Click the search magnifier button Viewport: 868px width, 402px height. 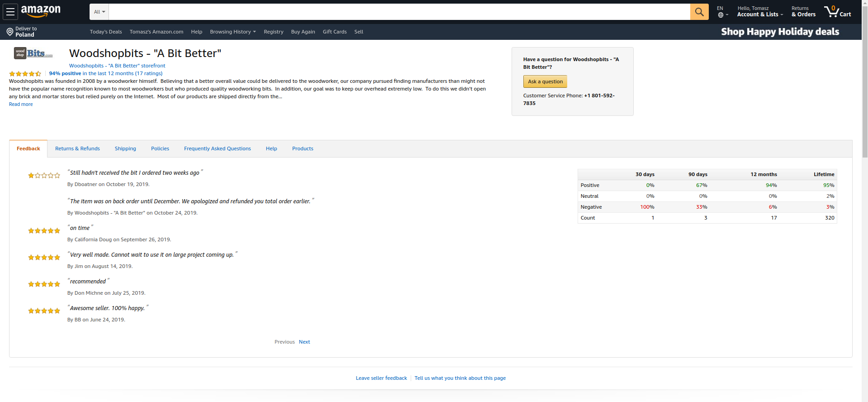[699, 12]
